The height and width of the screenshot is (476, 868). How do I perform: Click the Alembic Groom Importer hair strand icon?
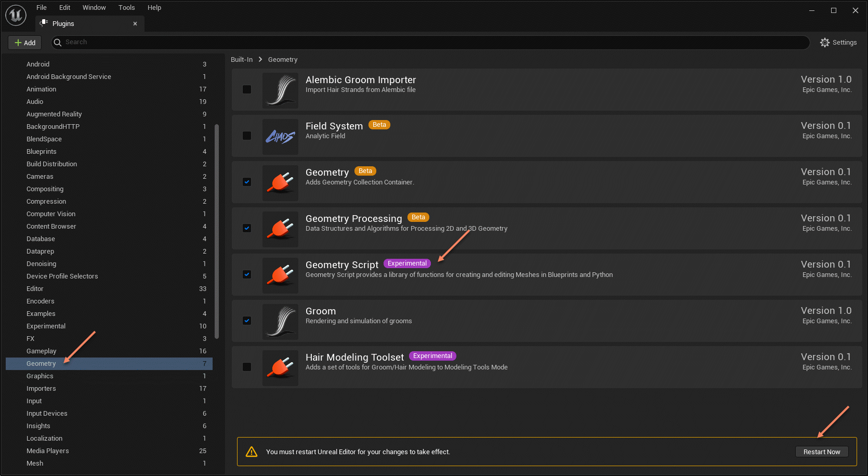(x=280, y=90)
